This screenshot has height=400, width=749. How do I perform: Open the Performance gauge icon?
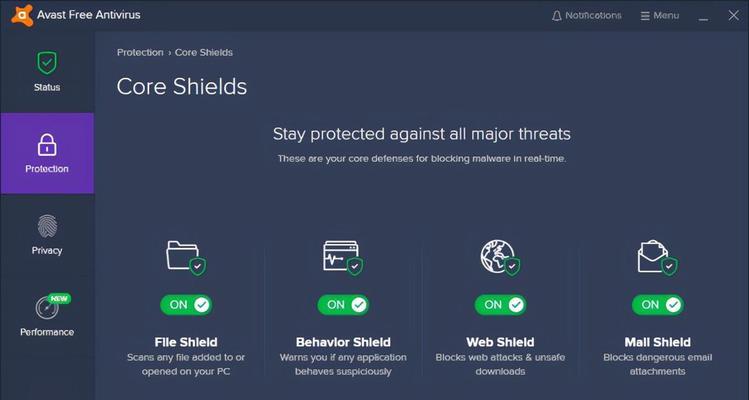point(47,308)
